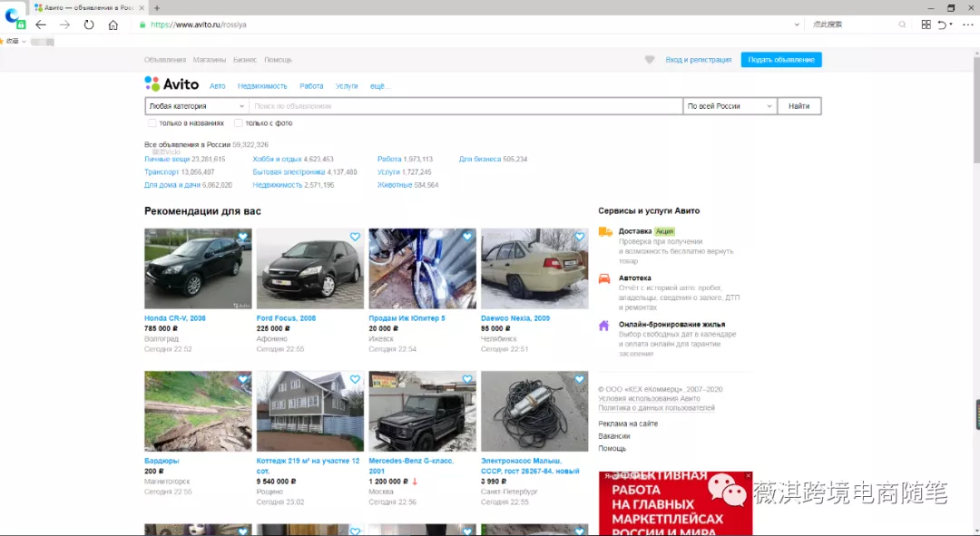This screenshot has width=980, height=536.
Task: Select 'Авто' next to the logo
Action: (218, 86)
